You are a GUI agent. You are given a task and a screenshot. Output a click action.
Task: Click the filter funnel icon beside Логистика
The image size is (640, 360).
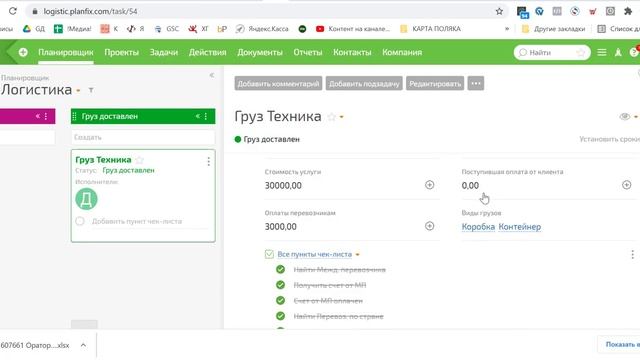click(91, 90)
